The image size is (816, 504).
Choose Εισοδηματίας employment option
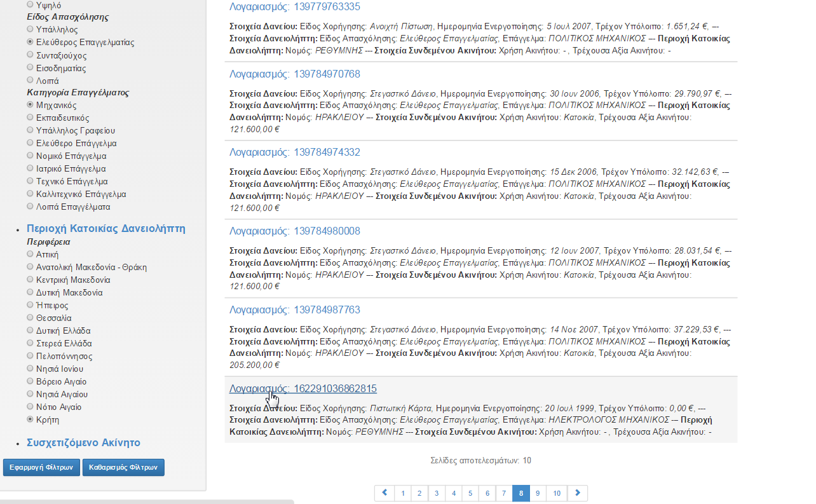click(31, 67)
